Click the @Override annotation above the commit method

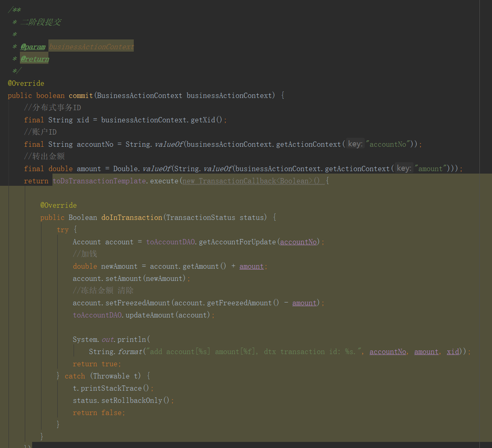coord(26,83)
